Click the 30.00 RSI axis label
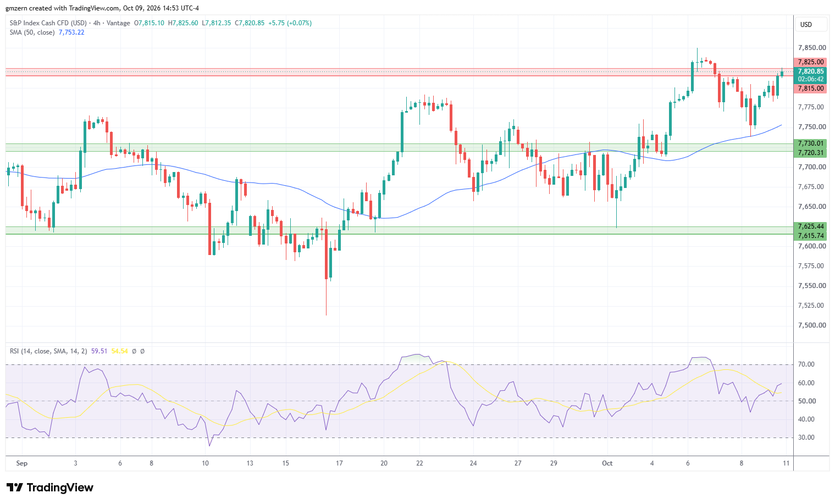The image size is (835, 504). (x=806, y=437)
